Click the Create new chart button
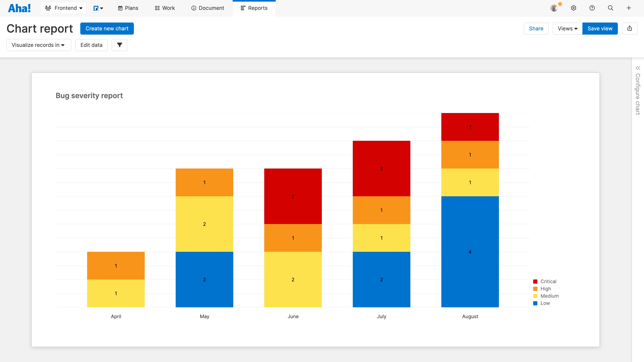 coord(107,29)
